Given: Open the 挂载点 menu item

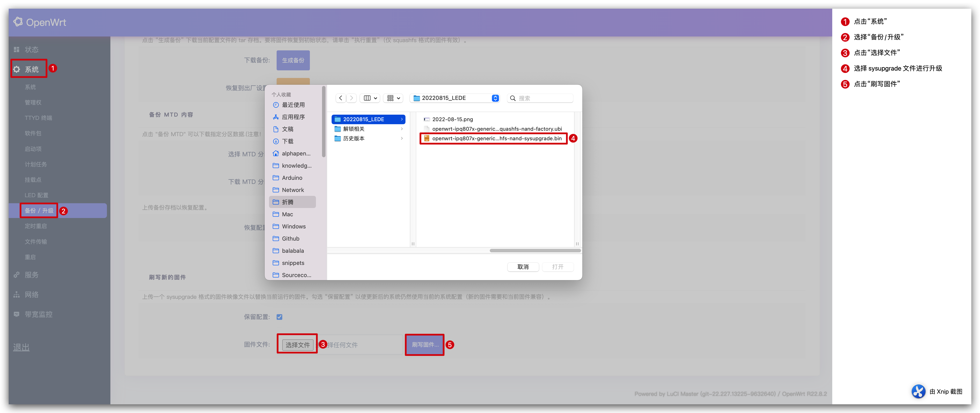Looking at the screenshot, I should point(33,180).
